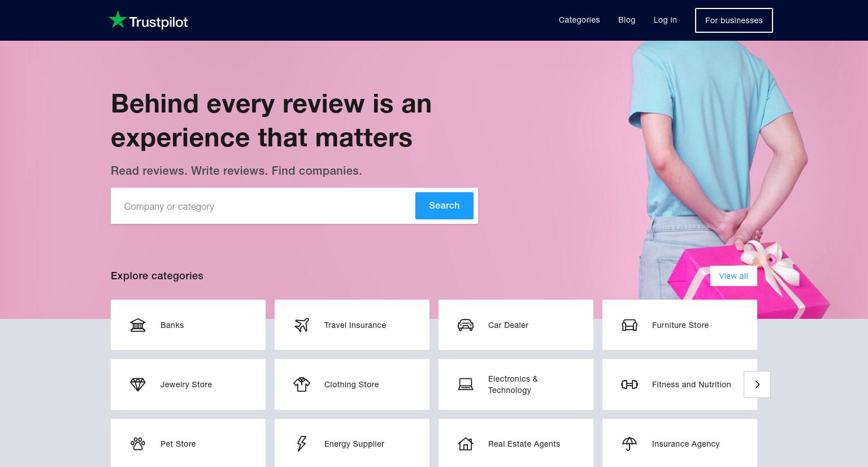Click the Real Estate Agents house icon
This screenshot has height=467, width=868.
(x=466, y=444)
